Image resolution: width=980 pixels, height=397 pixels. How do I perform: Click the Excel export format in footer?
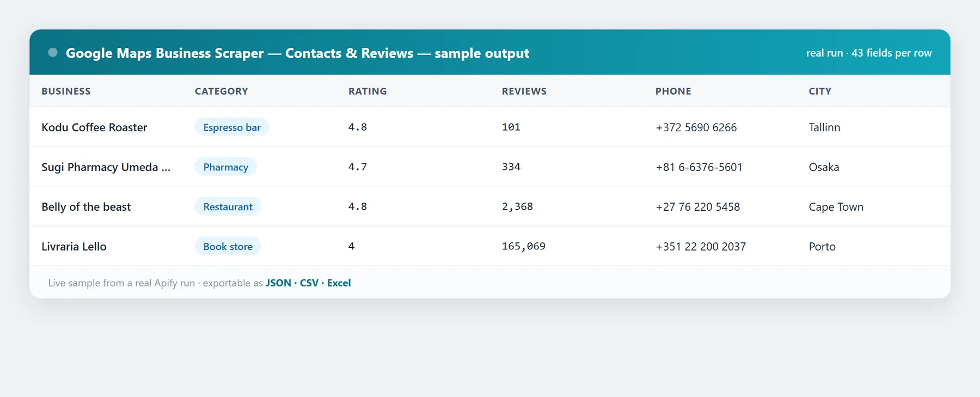click(339, 283)
